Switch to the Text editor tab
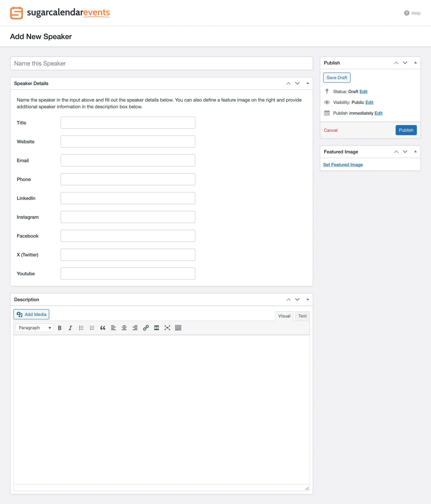Image resolution: width=431 pixels, height=504 pixels. click(x=302, y=316)
